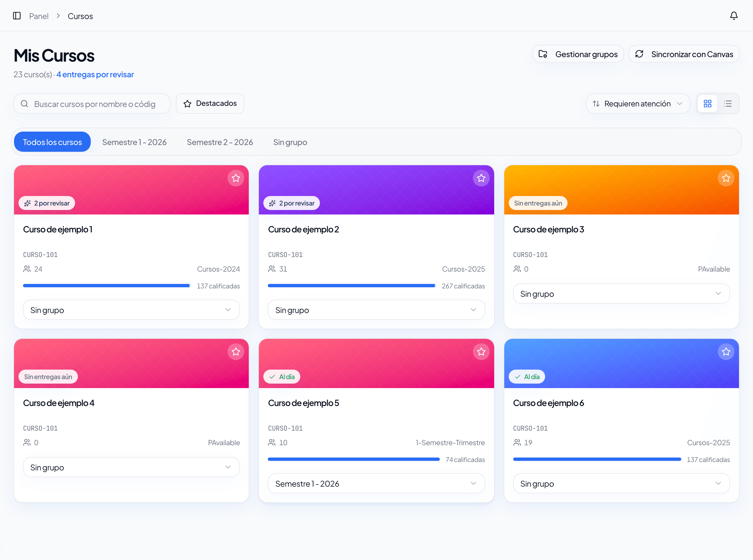Go to Panel breadcrumb
The width and height of the screenshot is (753, 560).
(x=39, y=16)
